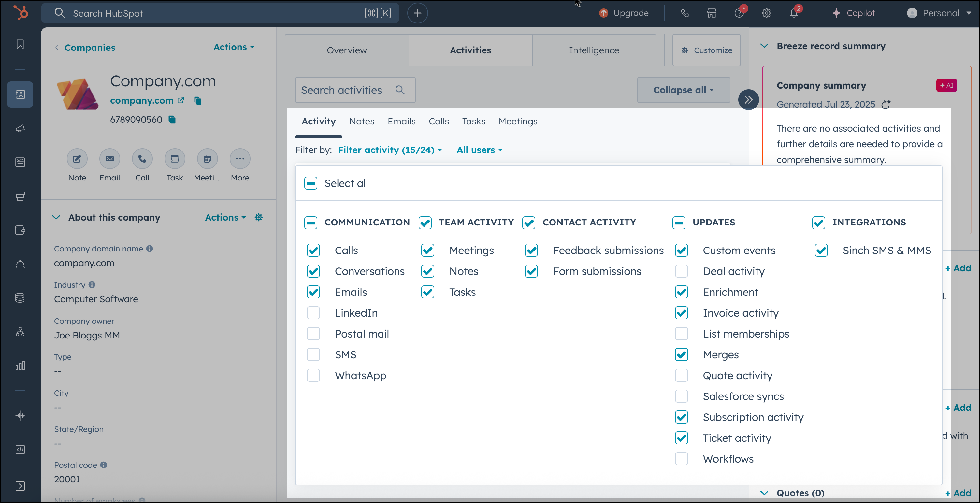Enable the WhatsApp filter checkbox
The image size is (980, 503).
click(x=313, y=375)
